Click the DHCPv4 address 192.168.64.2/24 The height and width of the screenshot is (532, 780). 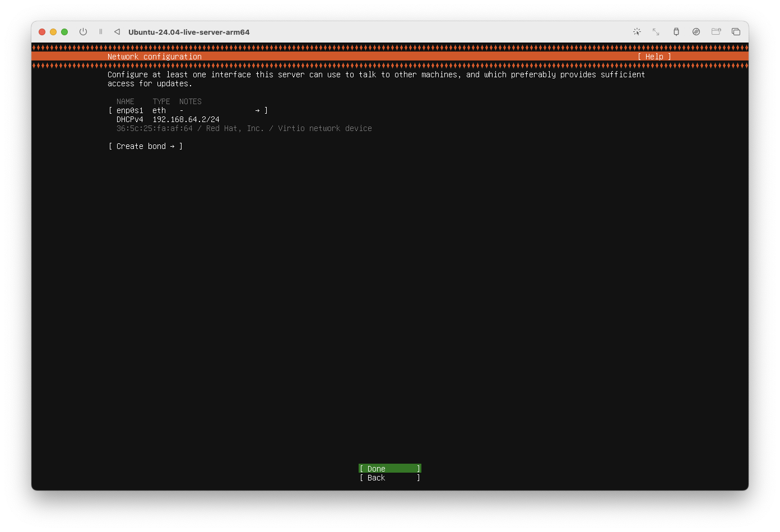[x=186, y=119]
